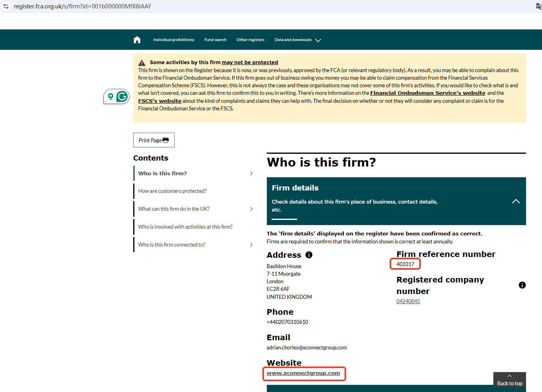Screen dimensions: 542x392
Task: Click the 'Phone' section heading
Action: click(280, 312)
